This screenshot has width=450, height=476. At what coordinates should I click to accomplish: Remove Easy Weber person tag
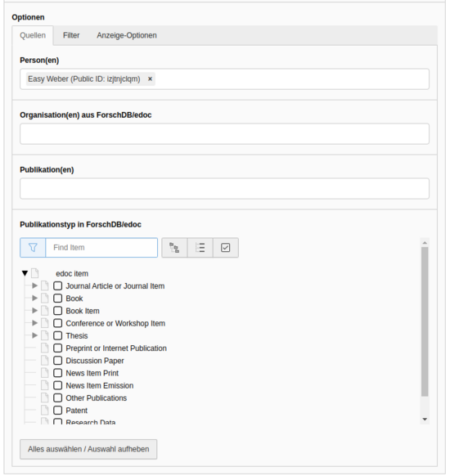coord(150,79)
